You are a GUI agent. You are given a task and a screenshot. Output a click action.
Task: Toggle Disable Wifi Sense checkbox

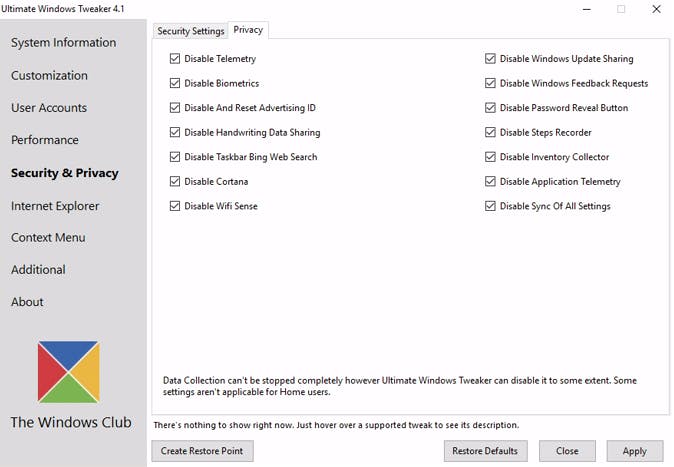pos(176,206)
